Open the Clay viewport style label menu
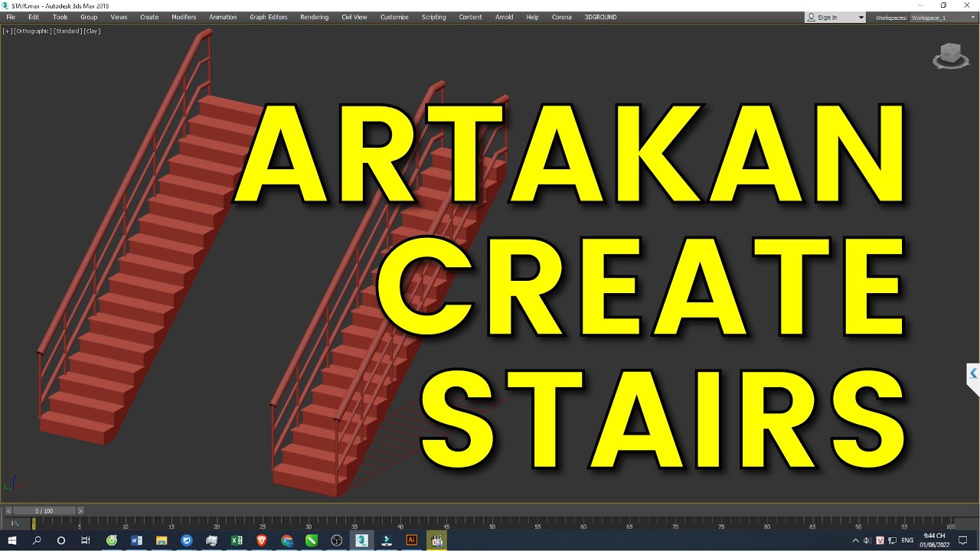 click(x=92, y=31)
